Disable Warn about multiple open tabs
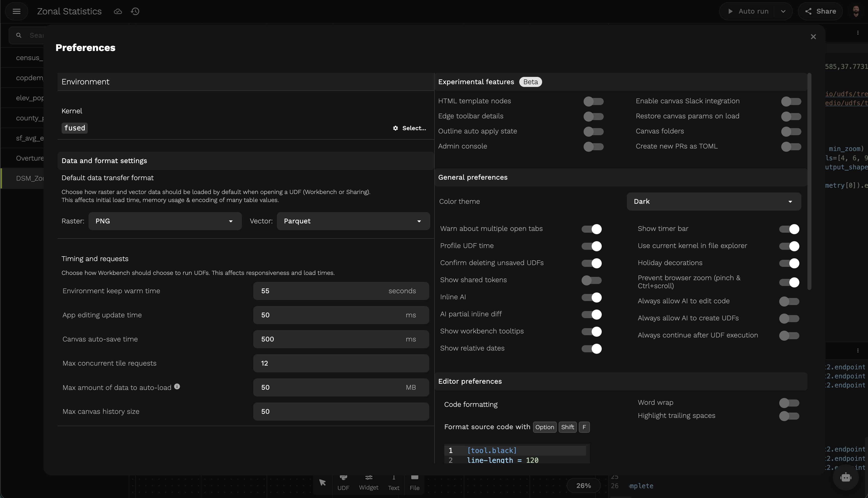 click(x=591, y=229)
